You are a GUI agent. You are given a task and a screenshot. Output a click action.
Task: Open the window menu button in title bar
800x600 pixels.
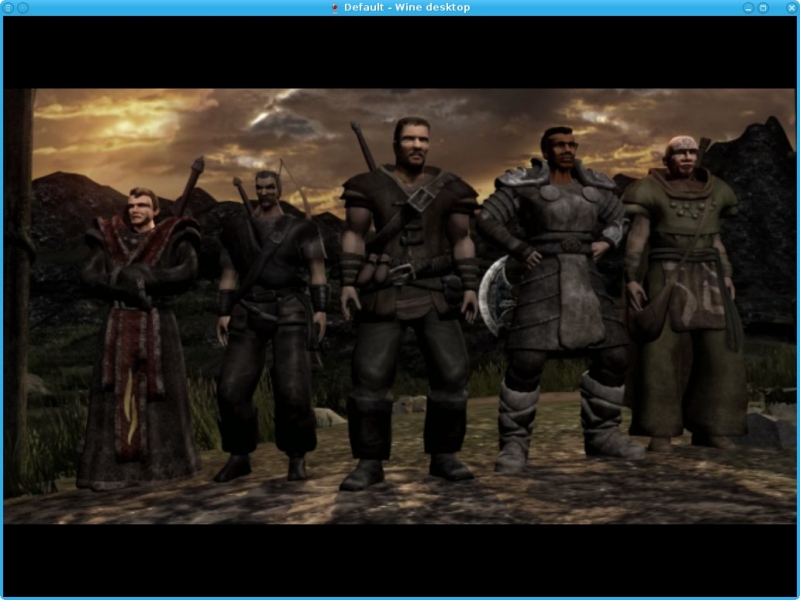point(9,7)
